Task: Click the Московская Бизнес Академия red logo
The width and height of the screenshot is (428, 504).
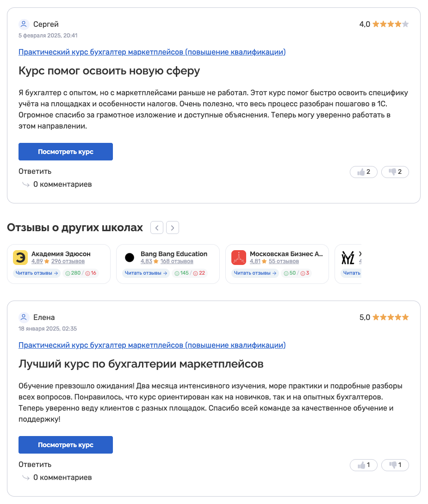Action: coord(239,258)
